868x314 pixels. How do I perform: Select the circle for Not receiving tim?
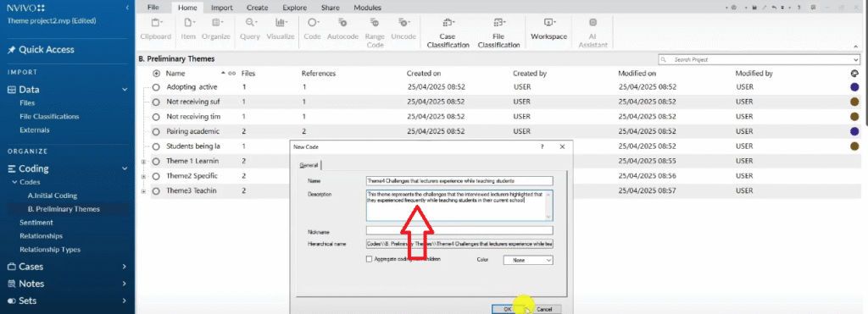coord(156,117)
